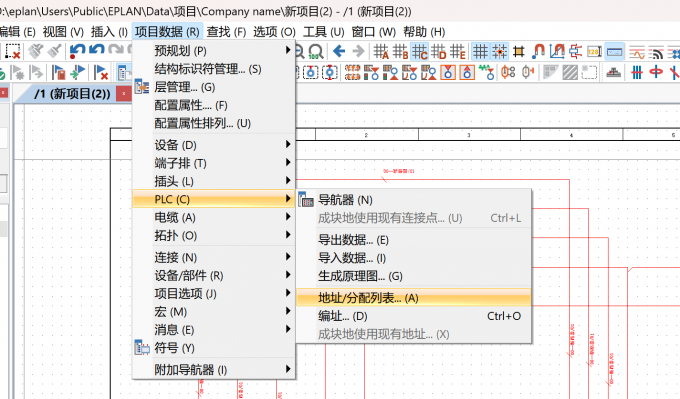Screen dimensions: 680x399
Task: Click the green sine wave symbol icon
Action: pyautogui.click(x=486, y=72)
